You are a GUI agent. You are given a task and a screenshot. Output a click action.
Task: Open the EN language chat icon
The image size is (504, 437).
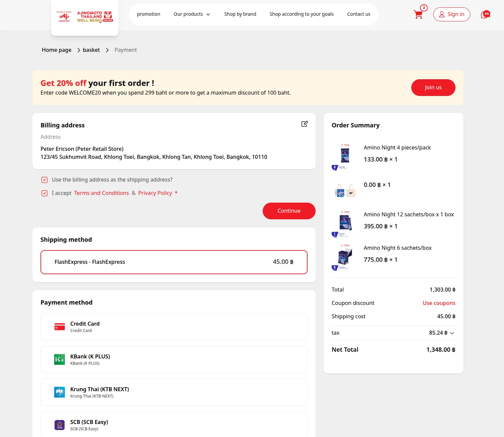click(485, 14)
